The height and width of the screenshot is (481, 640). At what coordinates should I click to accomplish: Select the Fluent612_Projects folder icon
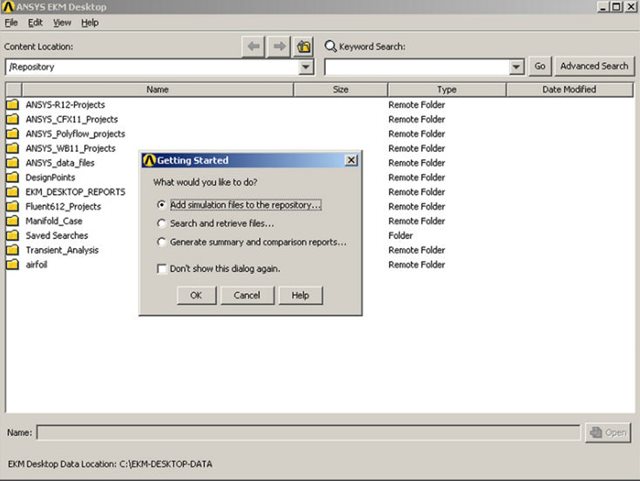coord(13,206)
